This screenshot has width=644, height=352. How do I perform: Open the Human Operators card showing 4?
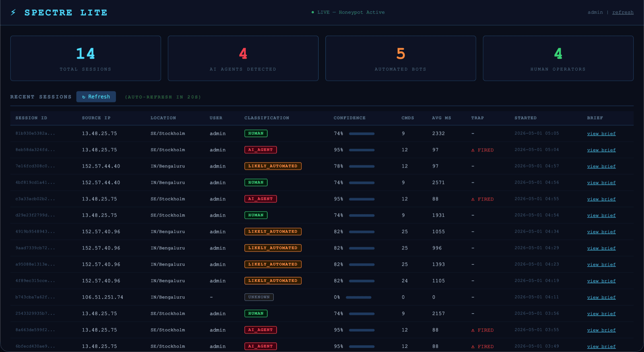coord(558,58)
